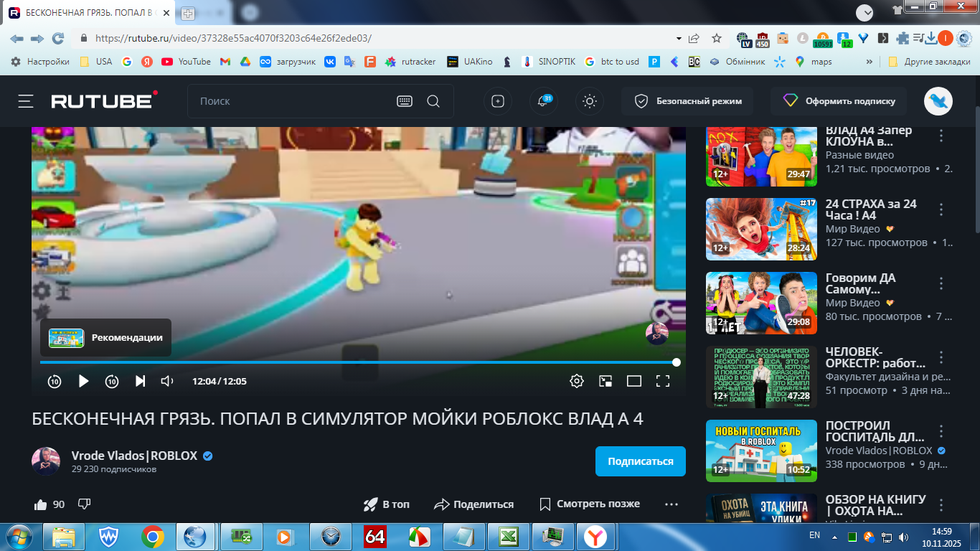The width and height of the screenshot is (980, 551).
Task: Select the БЕСКОНЕЧНАЯ ГРЯЗЬ browser tab
Action: click(x=89, y=13)
